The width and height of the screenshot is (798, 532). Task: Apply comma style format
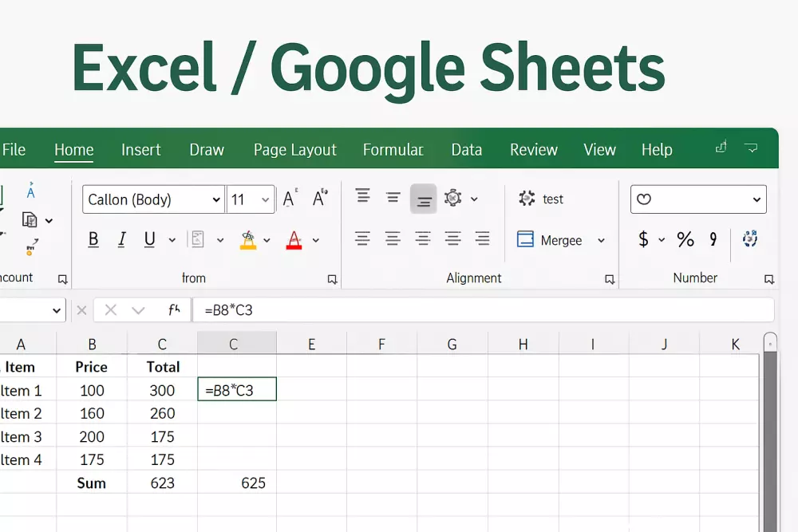click(713, 239)
